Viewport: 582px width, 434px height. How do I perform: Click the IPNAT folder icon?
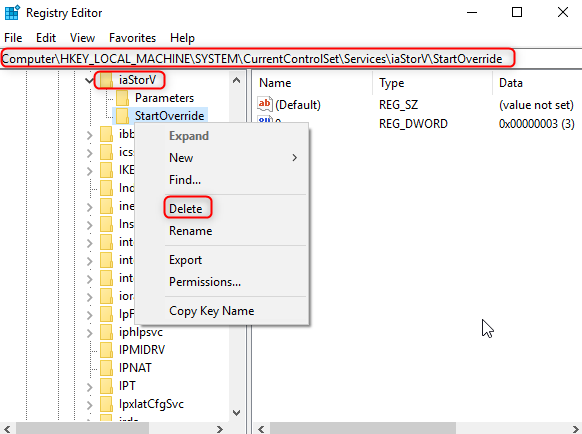point(106,368)
